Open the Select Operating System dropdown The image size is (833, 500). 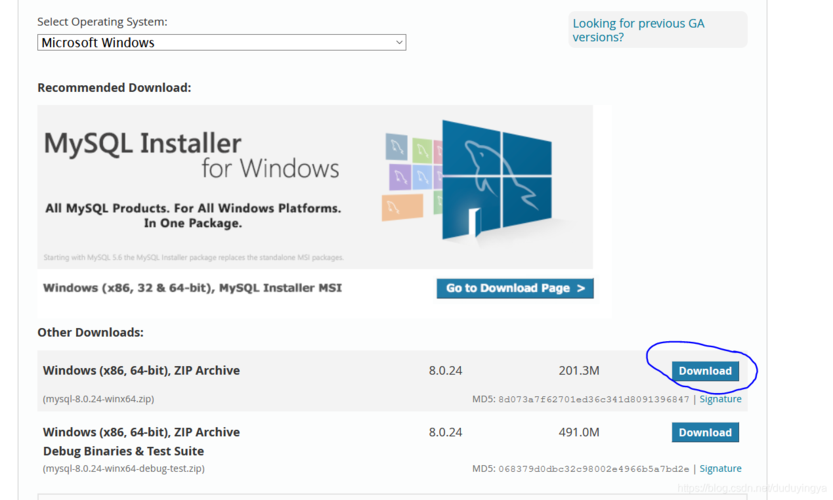222,43
